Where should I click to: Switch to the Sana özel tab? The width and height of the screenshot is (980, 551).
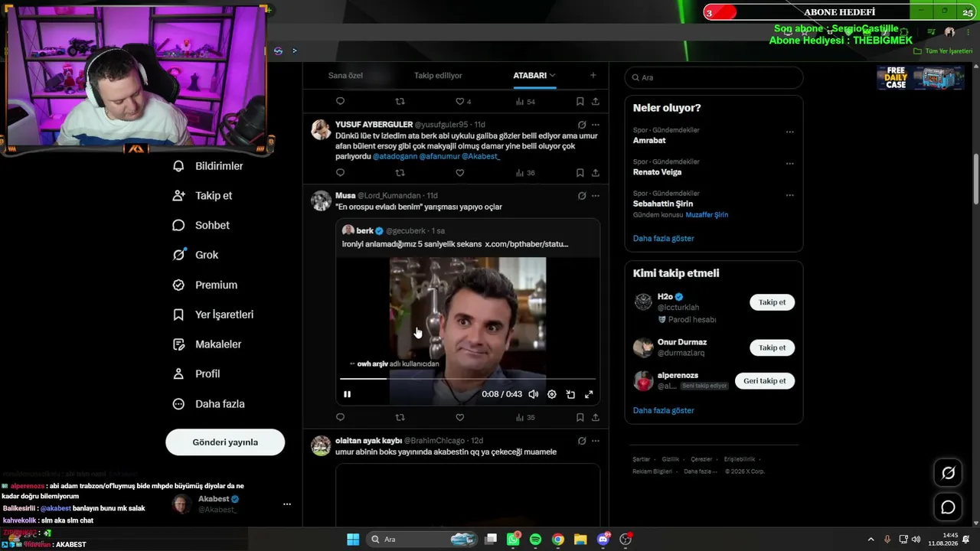(345, 75)
